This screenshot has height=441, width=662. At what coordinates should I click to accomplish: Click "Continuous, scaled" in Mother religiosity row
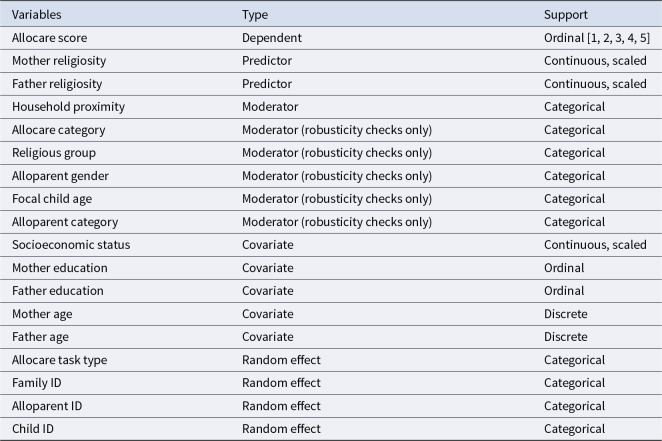(x=595, y=61)
